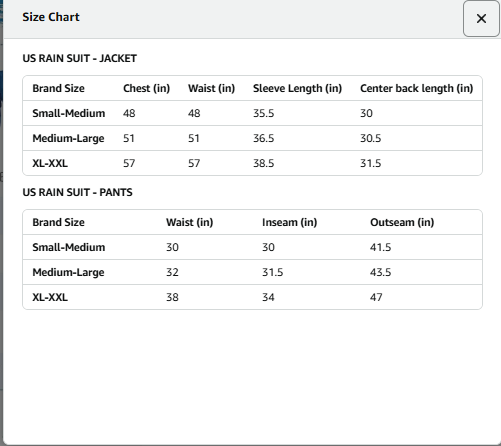The image size is (501, 446).
Task: Click the 38.5 sleeve length cell
Action: [263, 163]
